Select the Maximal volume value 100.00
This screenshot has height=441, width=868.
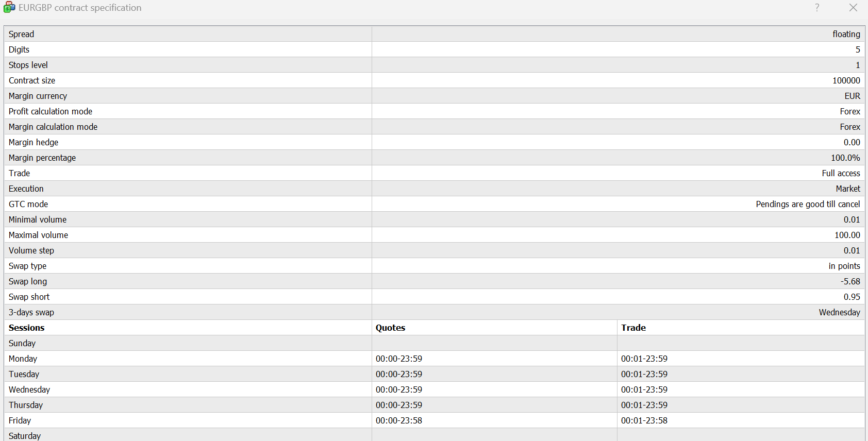pos(847,235)
